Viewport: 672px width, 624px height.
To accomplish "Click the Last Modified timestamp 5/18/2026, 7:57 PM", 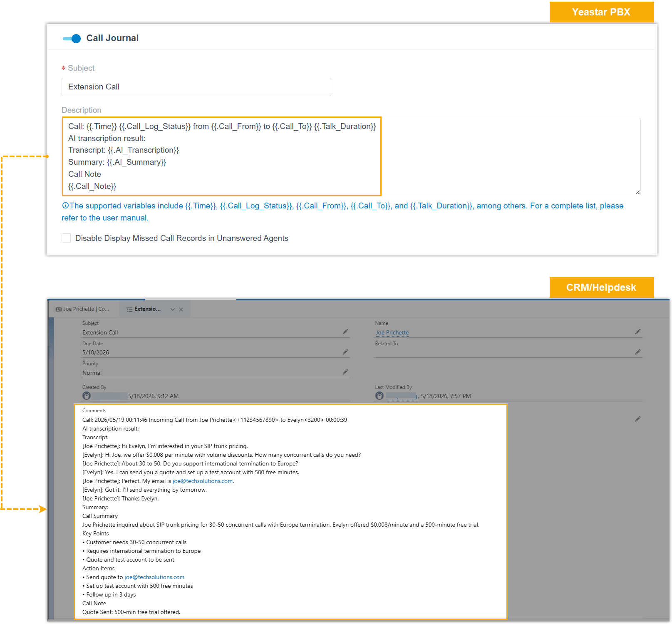I will pos(446,396).
